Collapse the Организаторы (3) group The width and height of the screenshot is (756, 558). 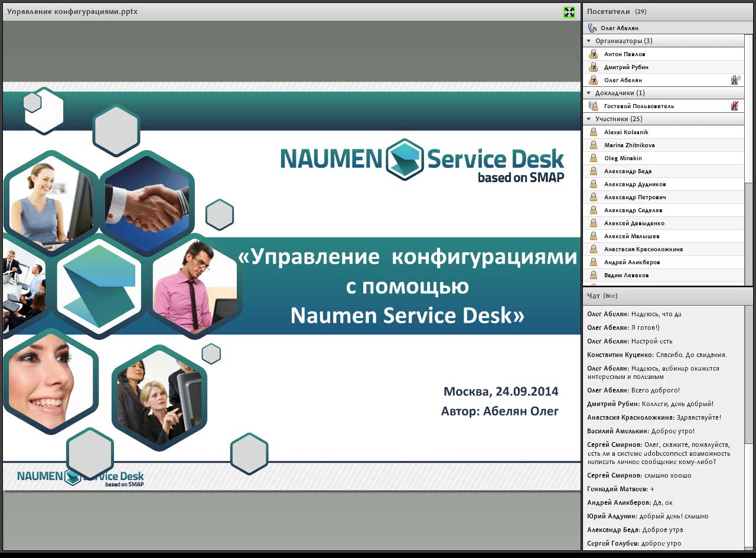(x=589, y=41)
